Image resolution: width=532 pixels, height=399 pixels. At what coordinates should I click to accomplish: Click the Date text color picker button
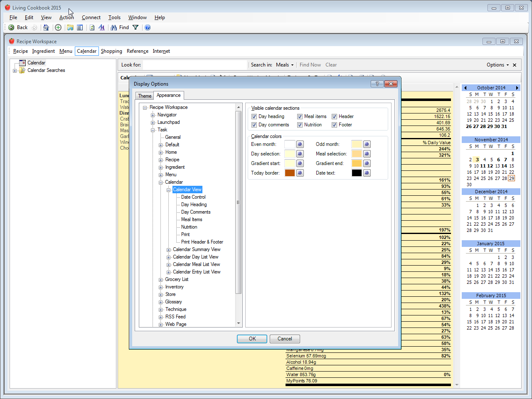coord(367,173)
